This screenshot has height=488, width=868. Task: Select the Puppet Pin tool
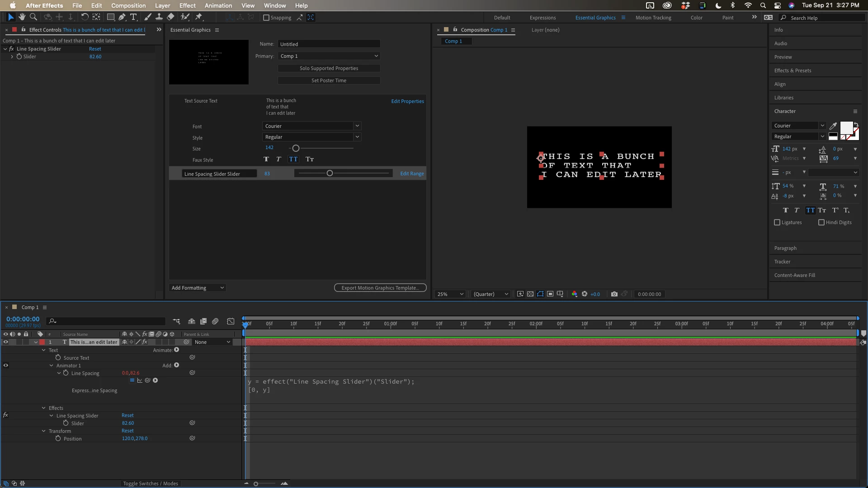[199, 17]
